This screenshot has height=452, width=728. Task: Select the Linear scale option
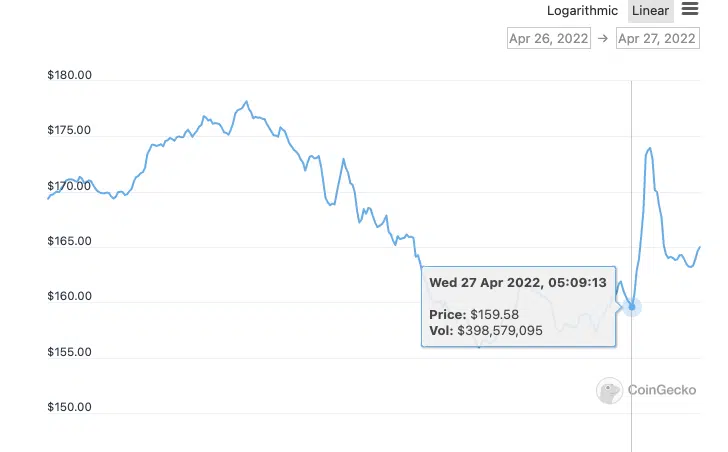pyautogui.click(x=650, y=12)
